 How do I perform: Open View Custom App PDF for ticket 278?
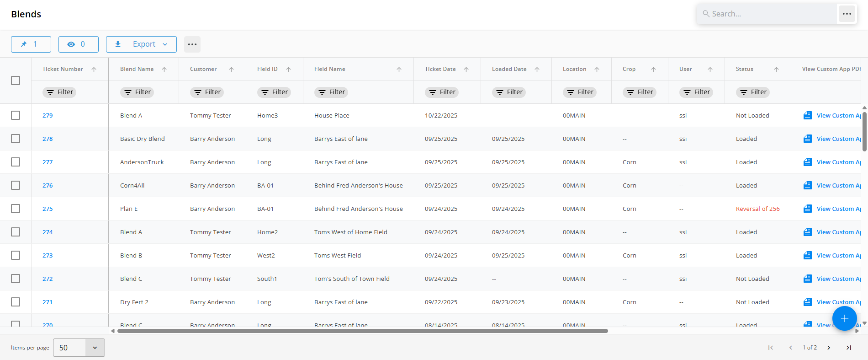(839, 139)
